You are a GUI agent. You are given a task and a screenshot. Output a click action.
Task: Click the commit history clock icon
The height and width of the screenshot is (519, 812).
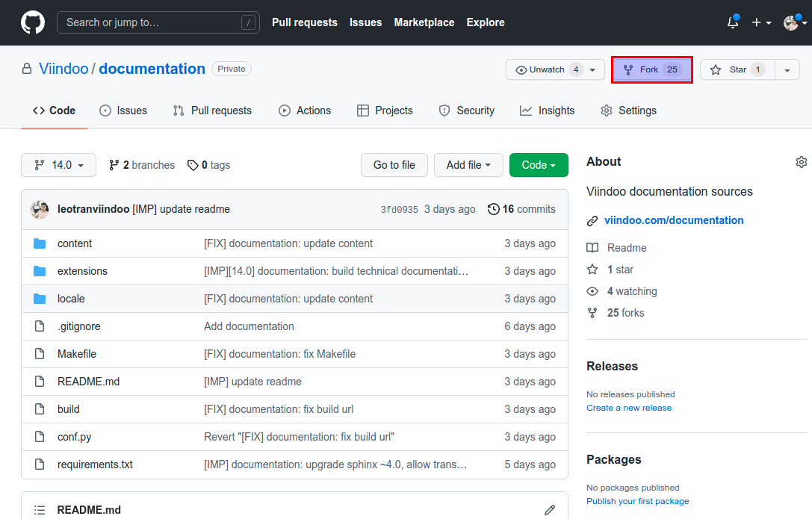pyautogui.click(x=493, y=209)
